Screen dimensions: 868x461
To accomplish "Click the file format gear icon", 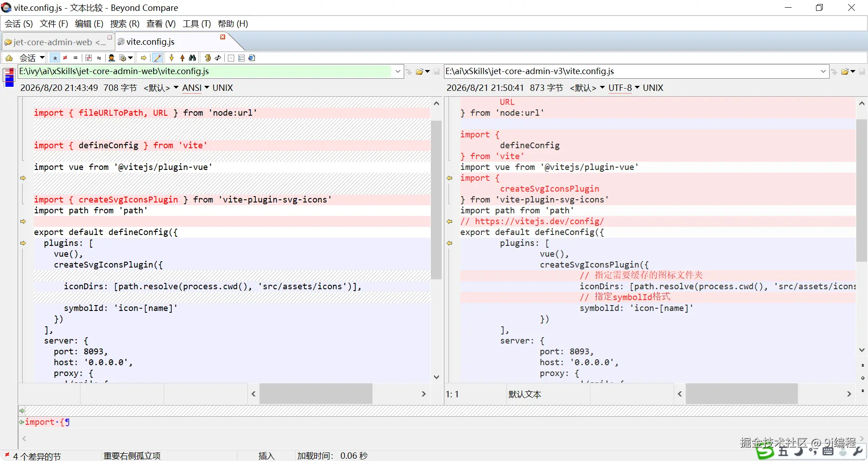I will tap(123, 58).
